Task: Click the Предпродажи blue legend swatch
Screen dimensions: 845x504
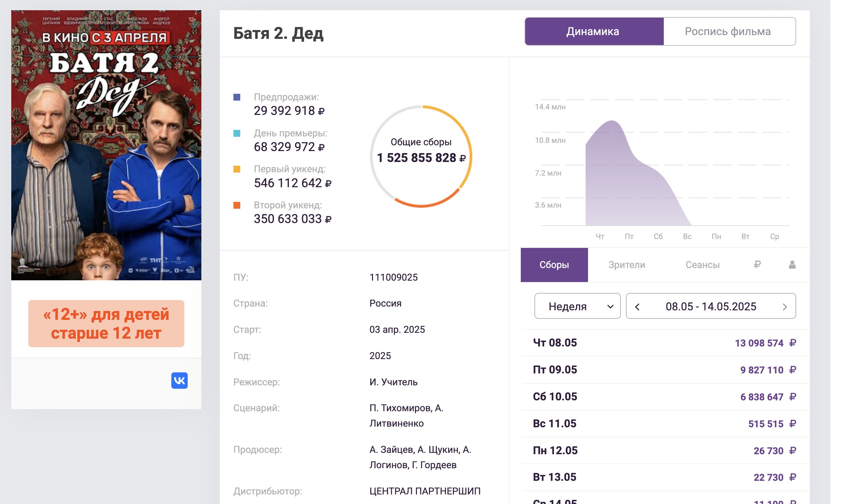Action: 237,97
